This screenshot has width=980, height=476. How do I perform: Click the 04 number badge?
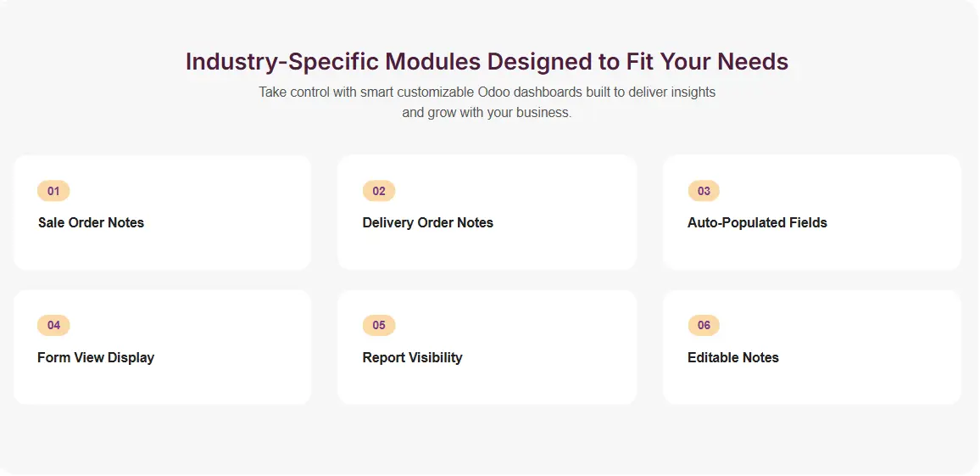point(53,325)
